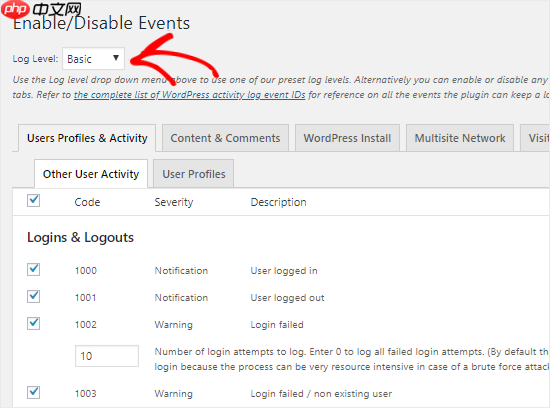This screenshot has width=550, height=408.
Task: Click the code value 1001
Action: (x=86, y=297)
